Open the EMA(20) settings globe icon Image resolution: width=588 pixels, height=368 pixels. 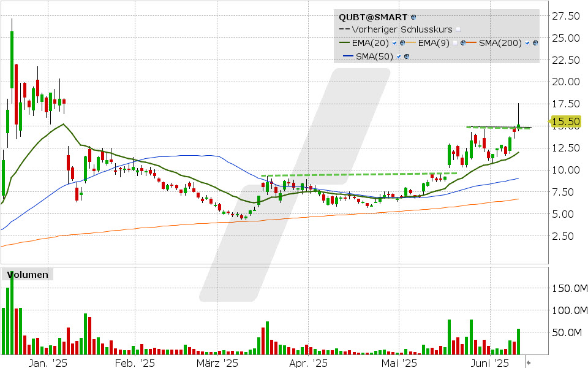[402, 43]
